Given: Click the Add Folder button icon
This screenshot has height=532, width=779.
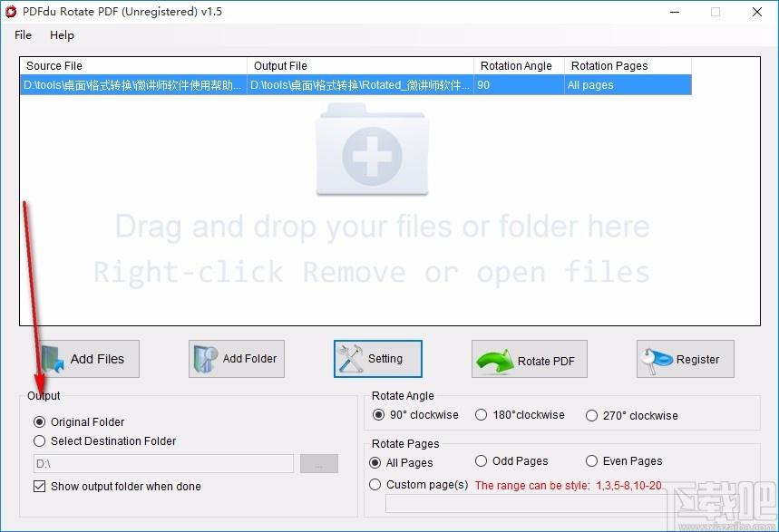Looking at the screenshot, I should (205, 359).
